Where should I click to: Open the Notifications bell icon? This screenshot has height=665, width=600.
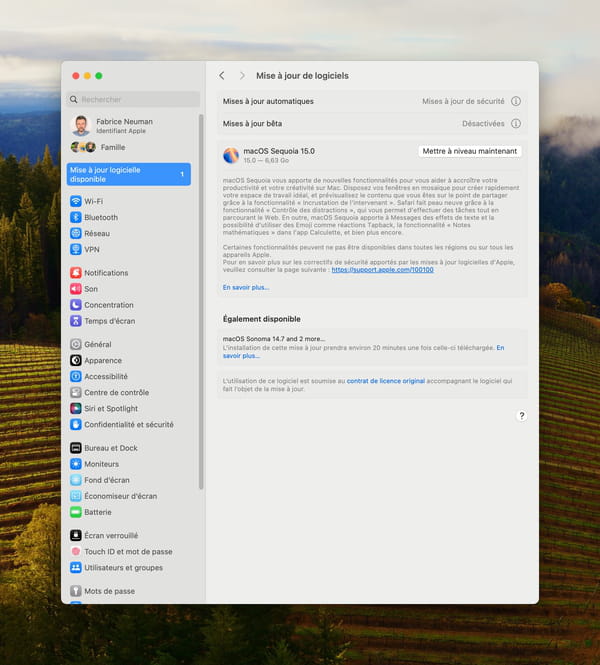point(75,273)
